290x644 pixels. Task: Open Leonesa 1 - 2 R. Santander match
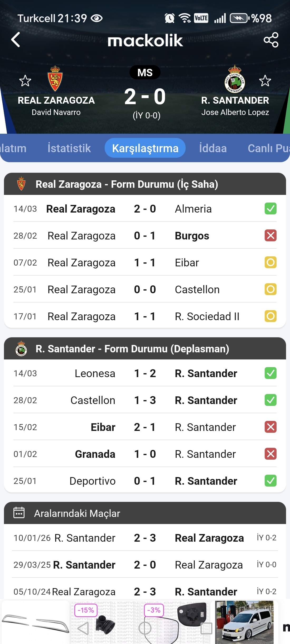pos(145,373)
